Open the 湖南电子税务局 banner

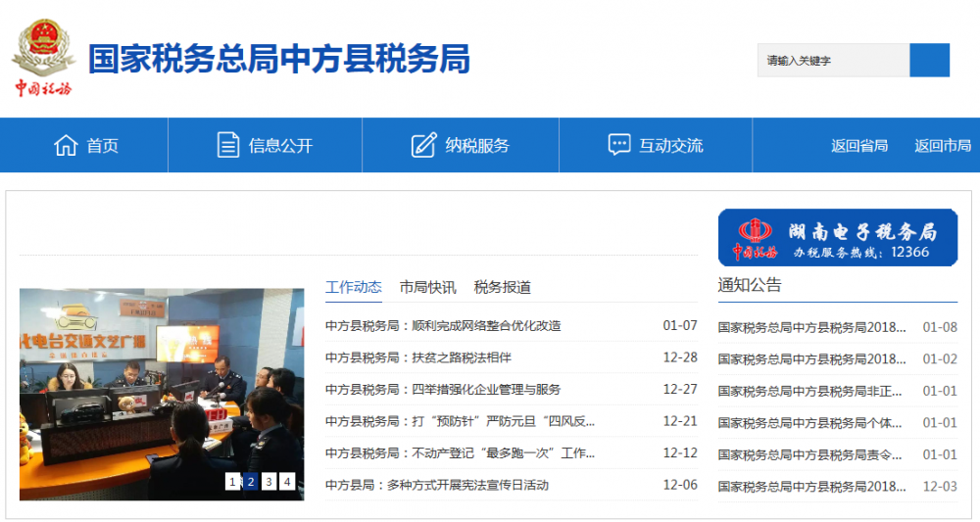click(838, 238)
